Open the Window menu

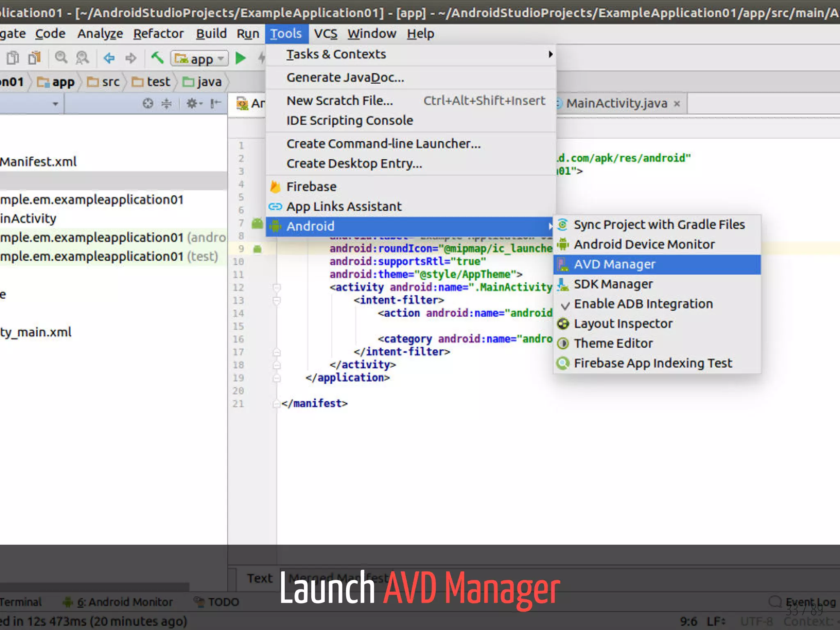(x=372, y=34)
